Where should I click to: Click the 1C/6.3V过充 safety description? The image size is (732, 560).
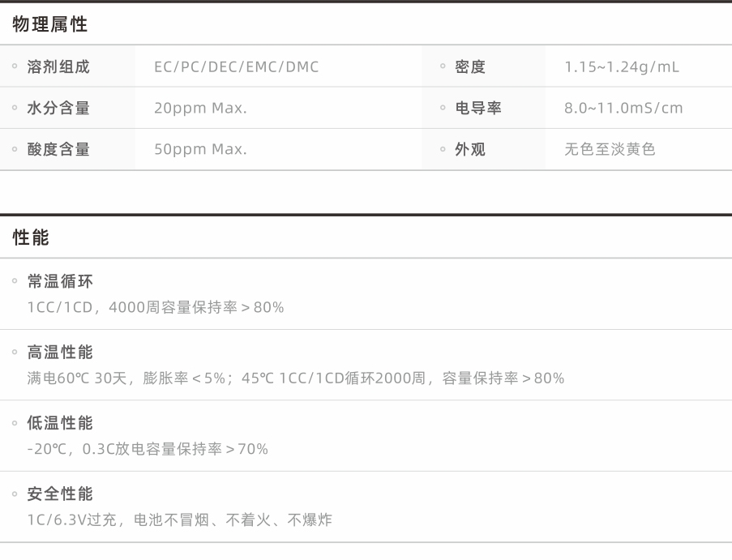coord(179,520)
